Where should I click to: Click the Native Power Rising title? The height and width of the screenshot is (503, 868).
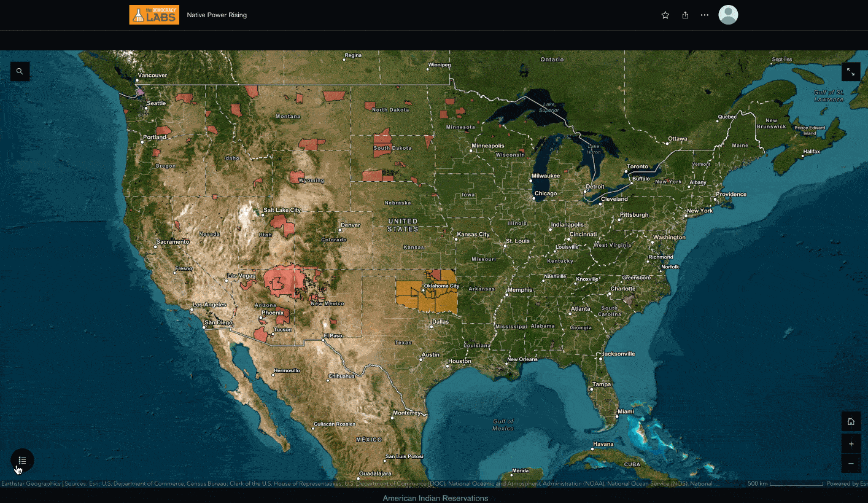pos(217,15)
